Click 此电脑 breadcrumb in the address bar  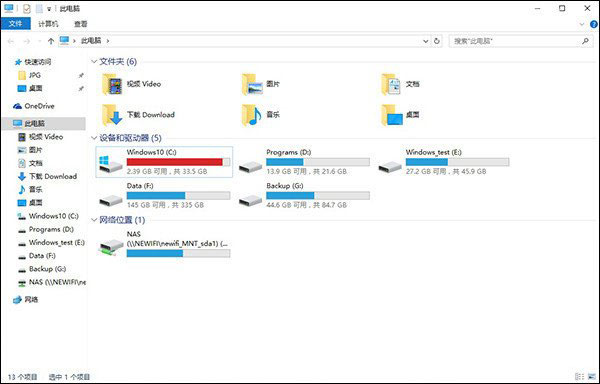tap(91, 41)
